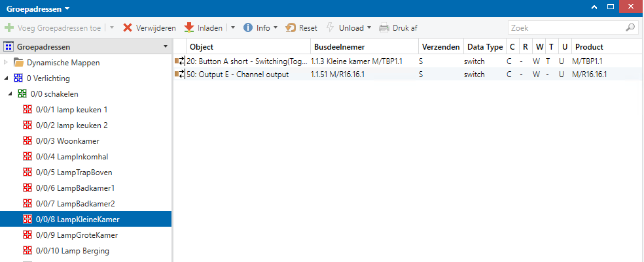Click the red Verwijderen delete icon

pyautogui.click(x=128, y=28)
